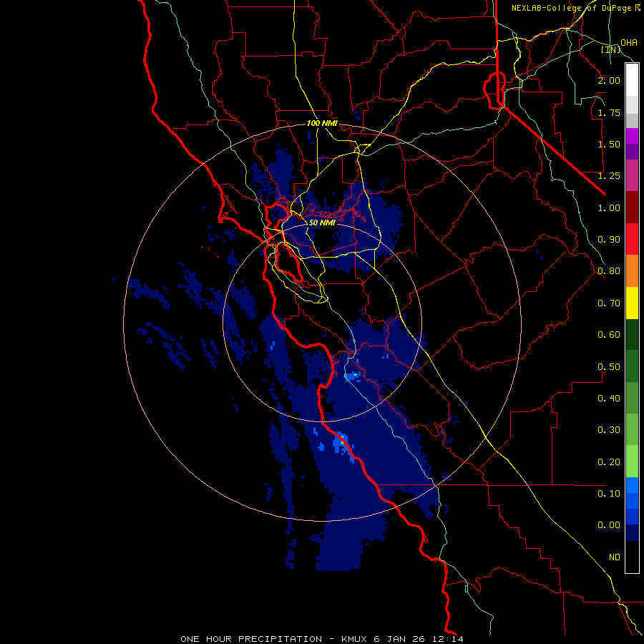644x644 pixels.
Task: Pick the bright magenta legend swatch
Action: tap(632, 136)
